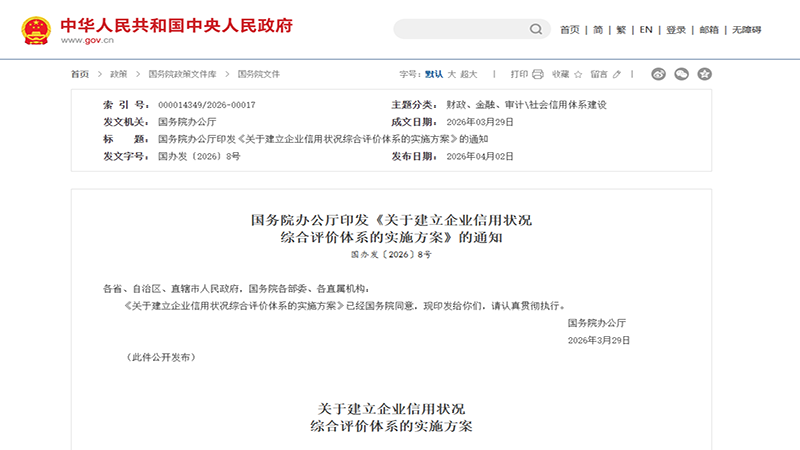Select the topic value 财政、金融、审计\社会信用体系建设

tap(526, 105)
